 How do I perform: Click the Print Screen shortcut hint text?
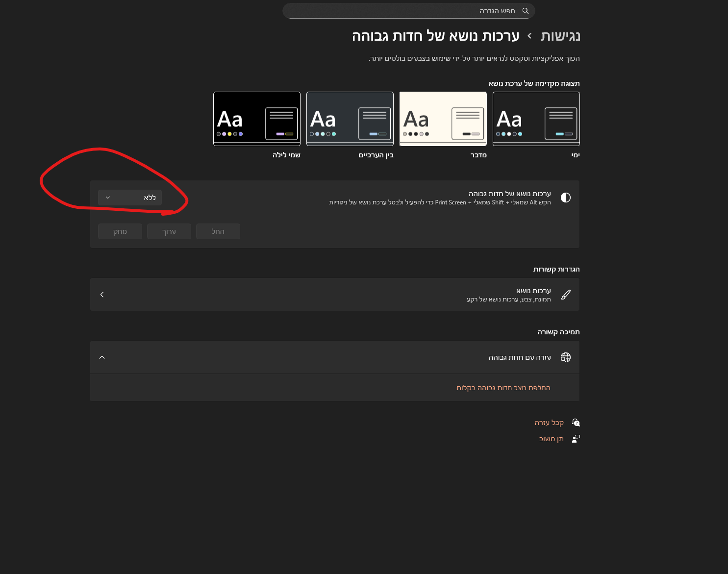[440, 202]
